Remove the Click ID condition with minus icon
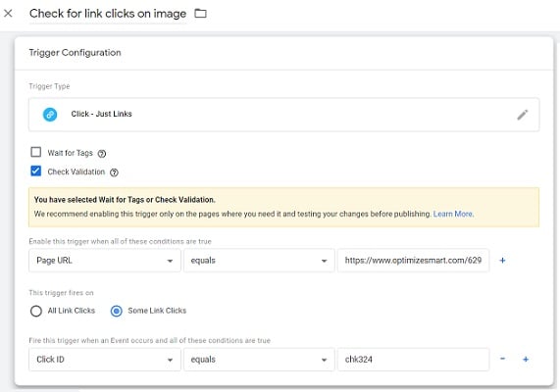 pos(502,359)
